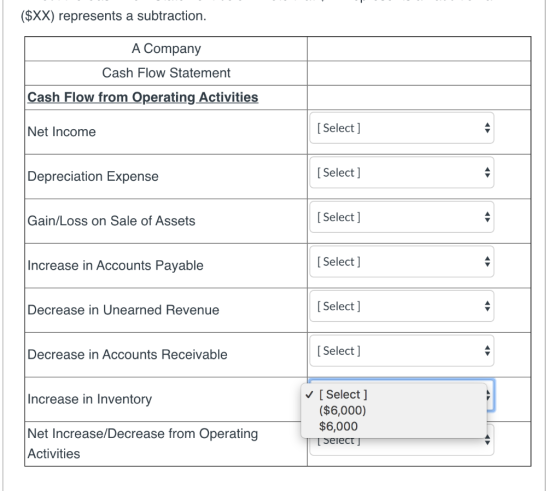Open the Gain/Loss on Sale of Assets dropdown

tap(402, 217)
